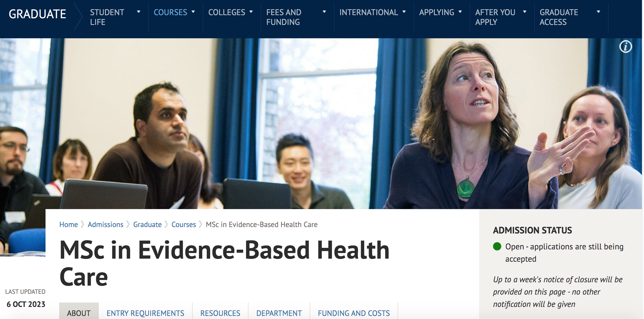
Task: Open the After You Apply arrow
Action: (525, 12)
